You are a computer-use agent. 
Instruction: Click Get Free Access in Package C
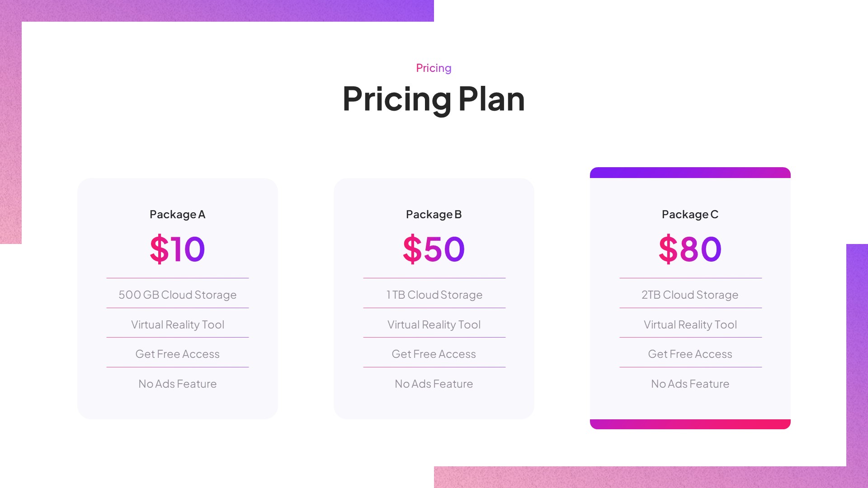pyautogui.click(x=690, y=354)
